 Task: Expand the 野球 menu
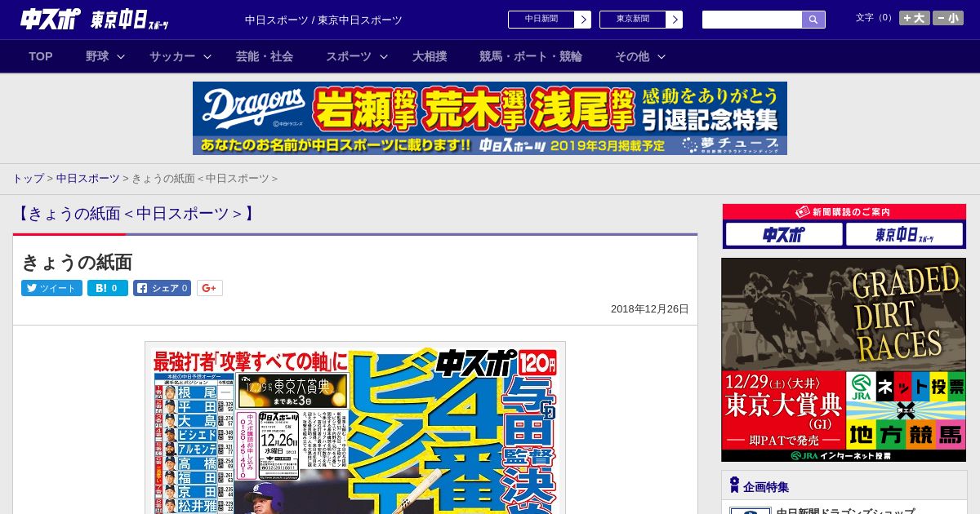pos(105,56)
